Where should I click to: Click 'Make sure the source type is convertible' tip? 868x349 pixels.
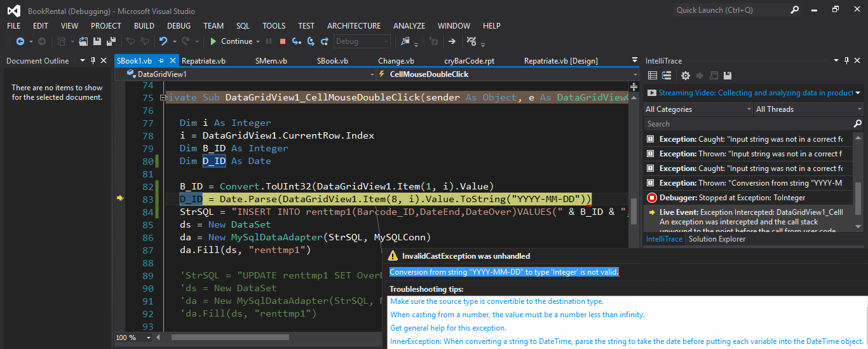[497, 301]
